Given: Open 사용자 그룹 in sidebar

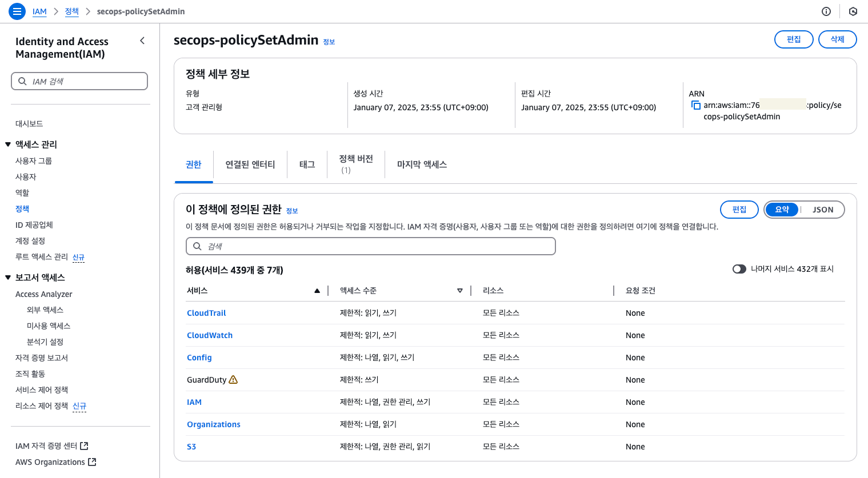Looking at the screenshot, I should tap(34, 161).
